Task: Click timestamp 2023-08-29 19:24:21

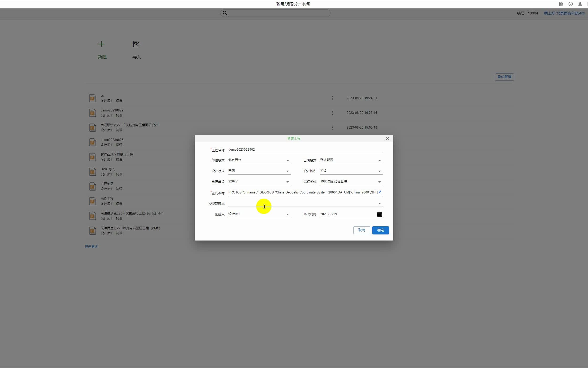Action: (362, 98)
